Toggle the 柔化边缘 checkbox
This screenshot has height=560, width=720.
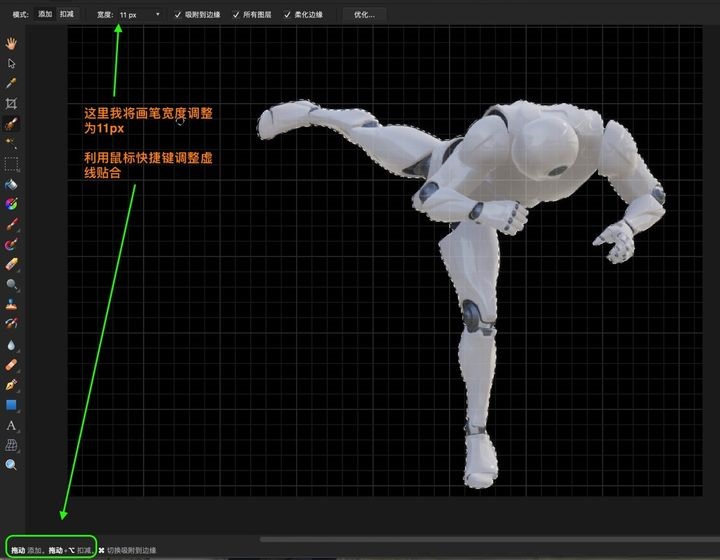tap(288, 15)
